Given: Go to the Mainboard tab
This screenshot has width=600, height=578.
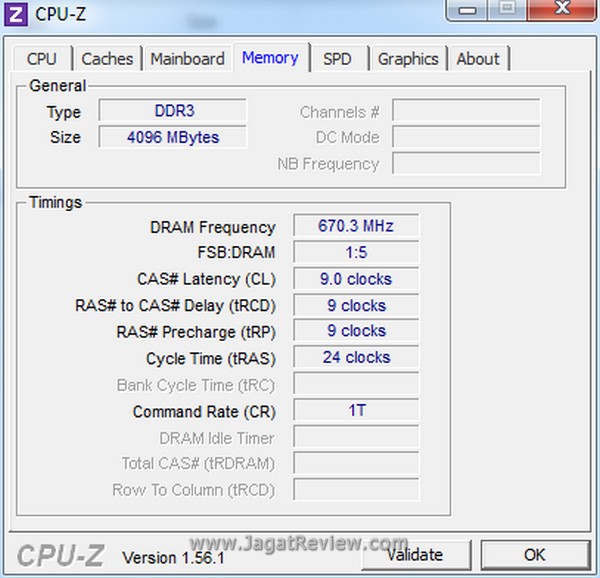Looking at the screenshot, I should [188, 59].
